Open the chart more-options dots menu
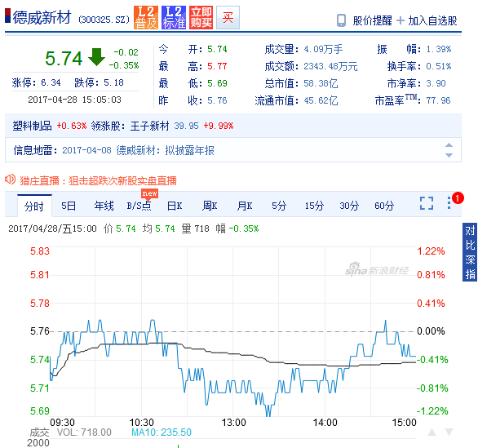This screenshot has width=478, height=448. click(x=449, y=203)
